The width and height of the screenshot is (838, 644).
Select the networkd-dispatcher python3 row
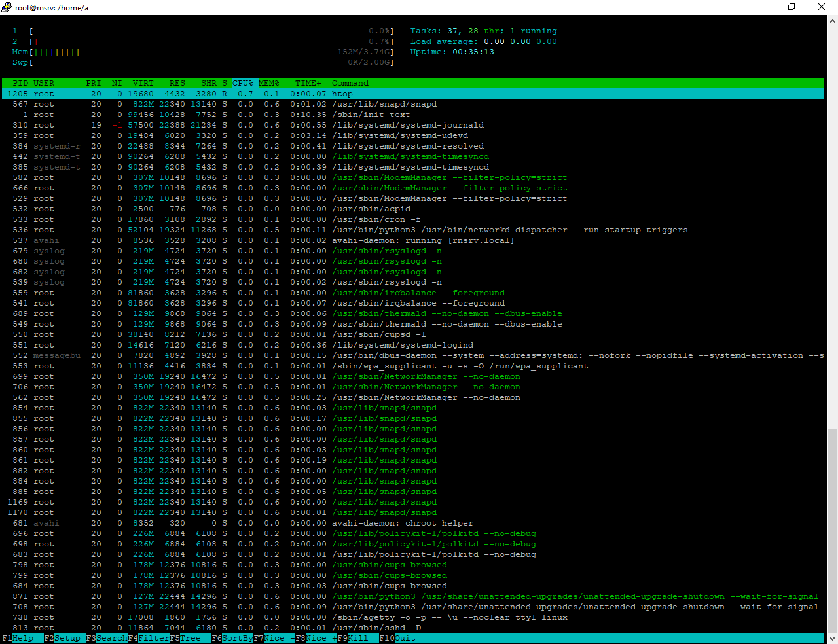point(413,230)
